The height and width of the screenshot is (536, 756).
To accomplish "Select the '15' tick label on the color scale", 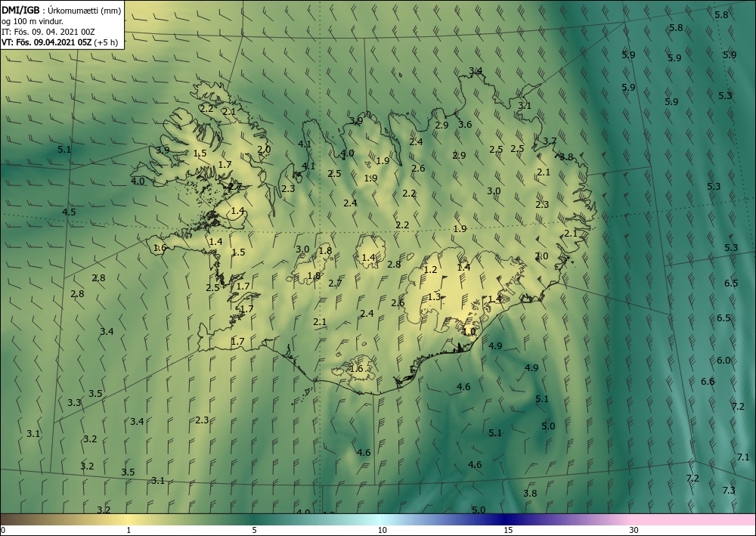I will pos(508,530).
